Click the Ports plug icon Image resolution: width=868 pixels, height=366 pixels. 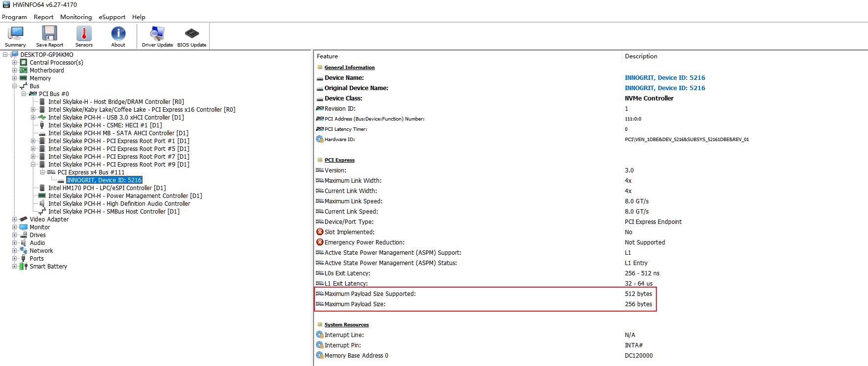coord(24,259)
